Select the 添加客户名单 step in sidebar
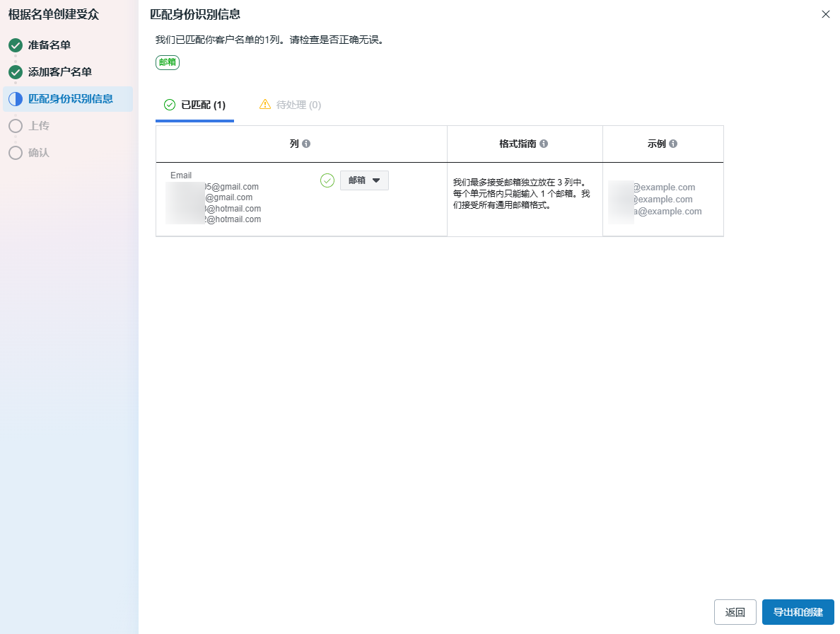Image resolution: width=840 pixels, height=634 pixels. pos(60,72)
